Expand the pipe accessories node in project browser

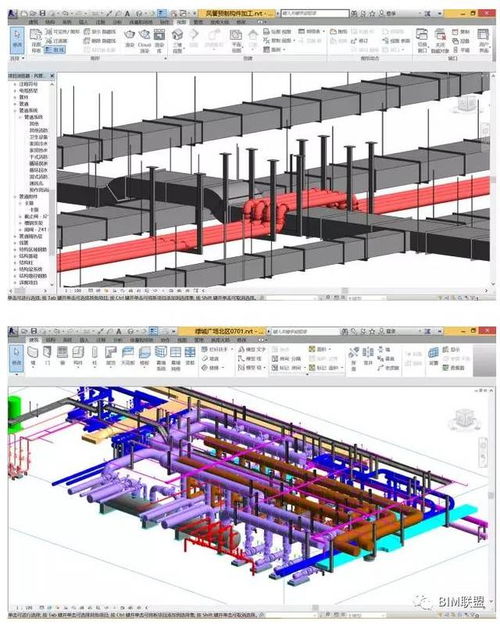(16, 197)
